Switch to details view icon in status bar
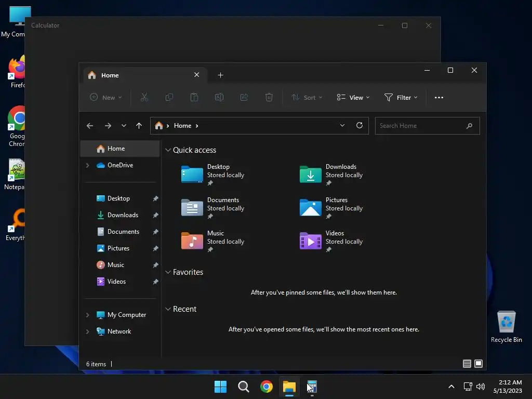Screen dimensions: 532x399 (467, 364)
